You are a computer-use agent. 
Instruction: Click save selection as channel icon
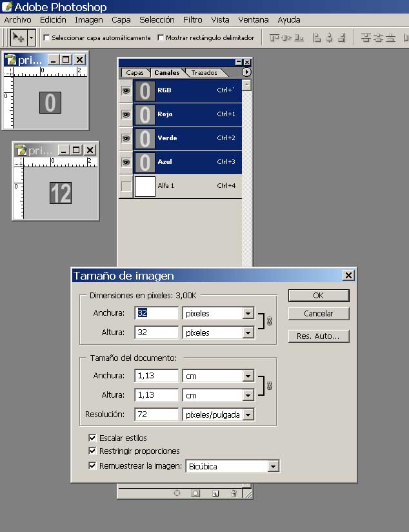195,493
